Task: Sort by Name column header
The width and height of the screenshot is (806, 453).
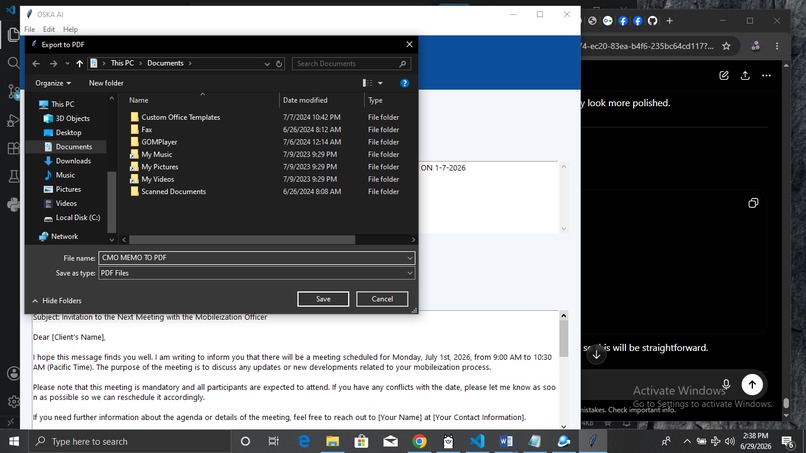Action: pos(202,100)
